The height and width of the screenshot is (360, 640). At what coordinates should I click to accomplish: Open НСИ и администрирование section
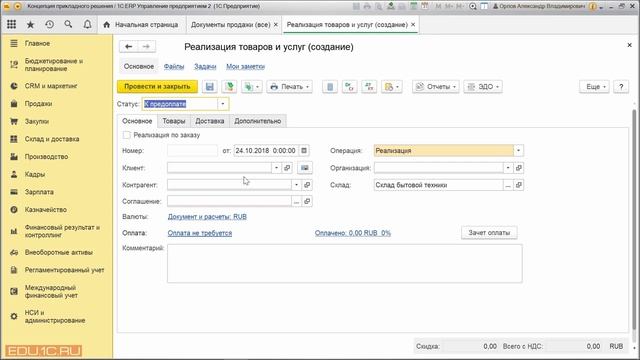point(56,316)
